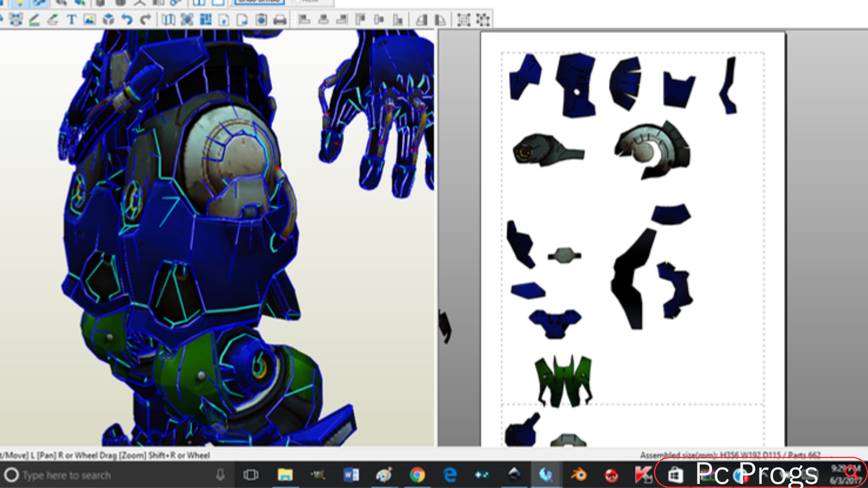
Task: Open Microsoft Word from the taskbar
Action: (351, 475)
